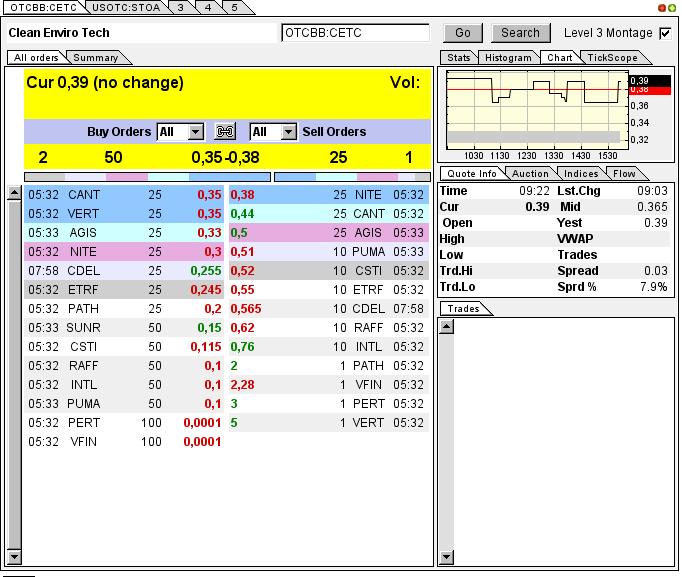Image resolution: width=682 pixels, height=577 pixels.
Task: Click the buy-side depth color bar
Action: coord(147,177)
